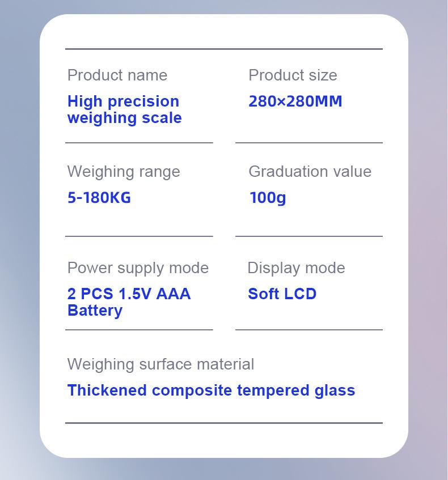This screenshot has width=448, height=480.
Task: Click the "Weighing surface material" label
Action: (160, 364)
